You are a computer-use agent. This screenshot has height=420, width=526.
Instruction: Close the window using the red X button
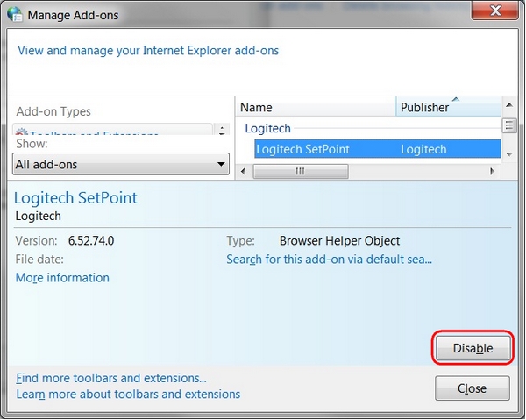pos(496,11)
